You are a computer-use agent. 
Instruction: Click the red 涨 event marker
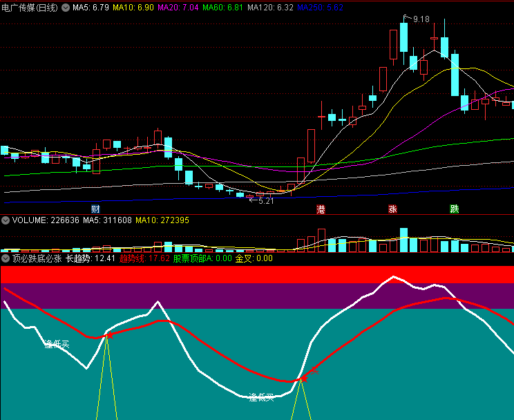point(392,209)
